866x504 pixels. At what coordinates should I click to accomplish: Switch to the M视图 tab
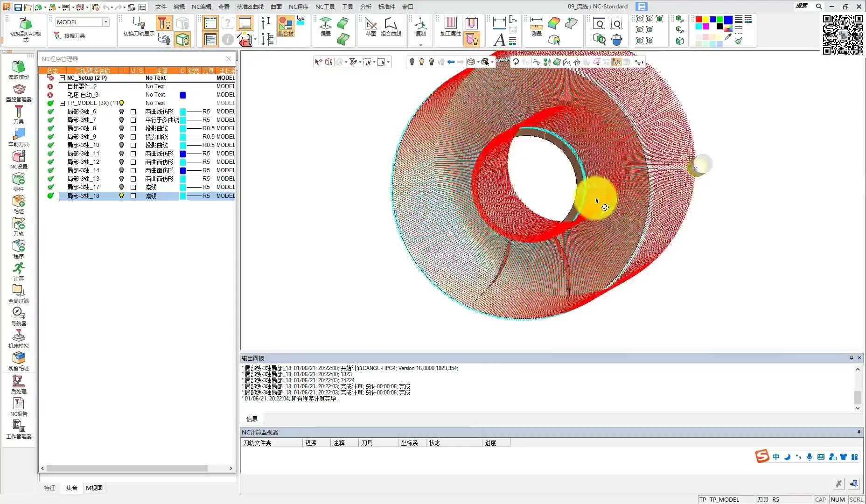(94, 488)
